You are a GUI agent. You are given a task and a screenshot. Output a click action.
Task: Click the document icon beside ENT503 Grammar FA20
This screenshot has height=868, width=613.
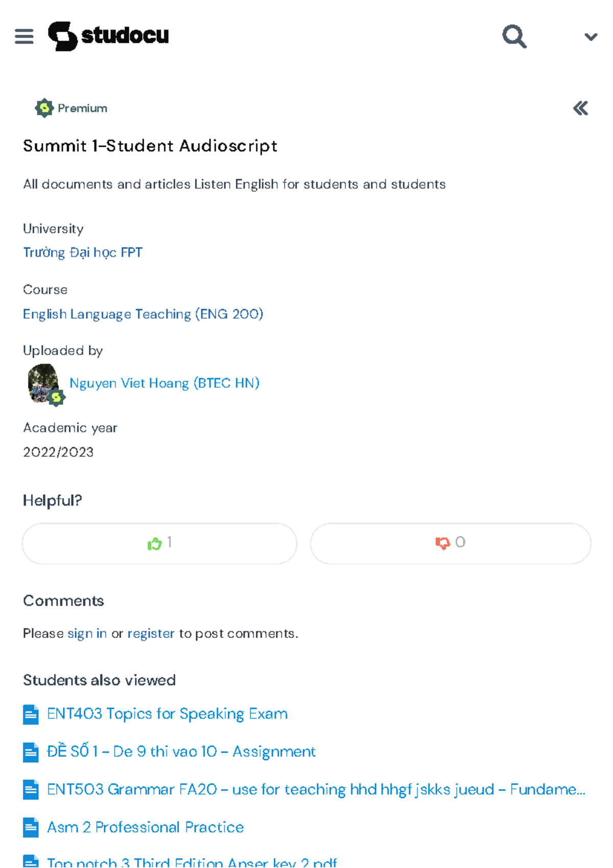[30, 789]
